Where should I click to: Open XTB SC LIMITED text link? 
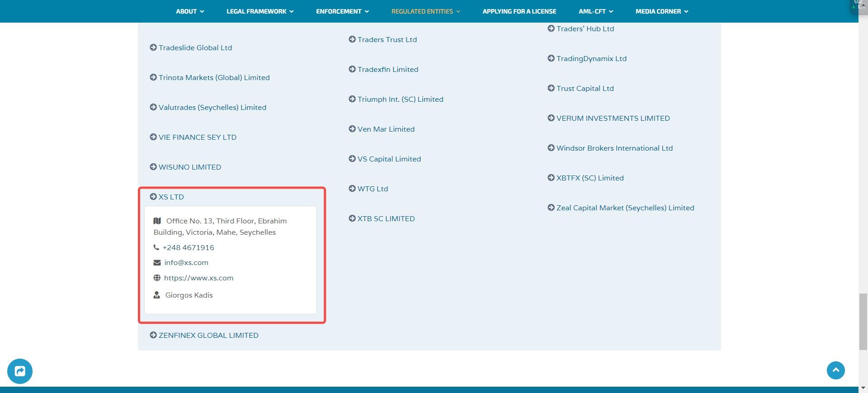[386, 218]
